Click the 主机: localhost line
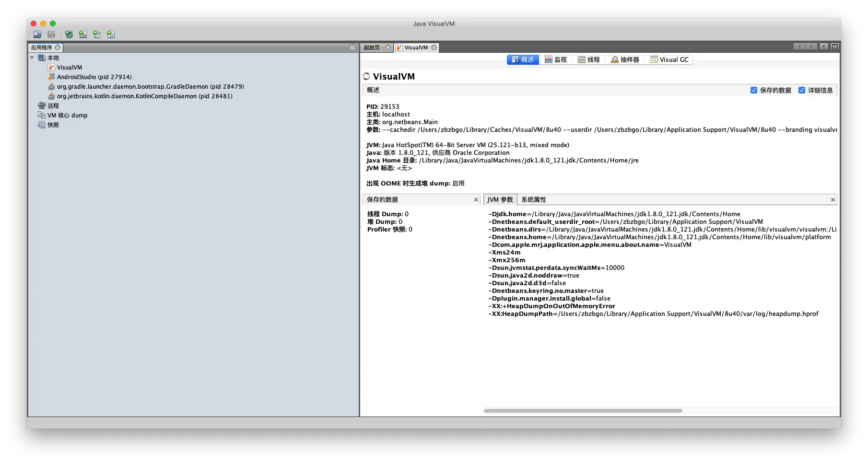 pos(388,115)
